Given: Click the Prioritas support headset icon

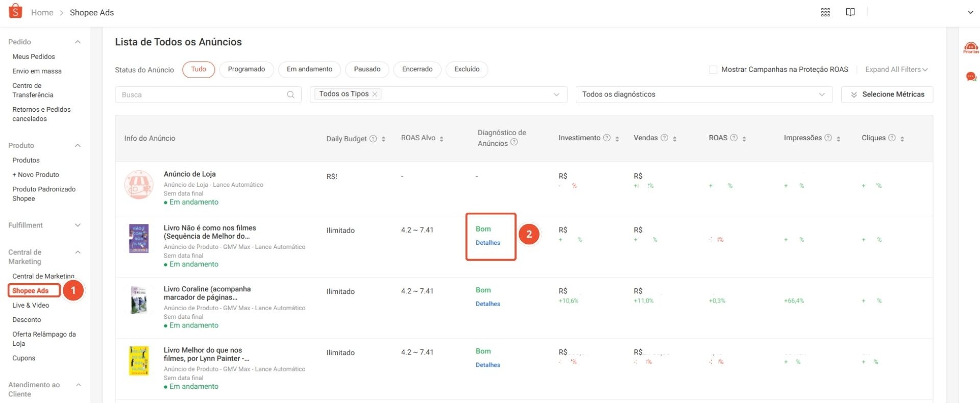Looking at the screenshot, I should [971, 48].
